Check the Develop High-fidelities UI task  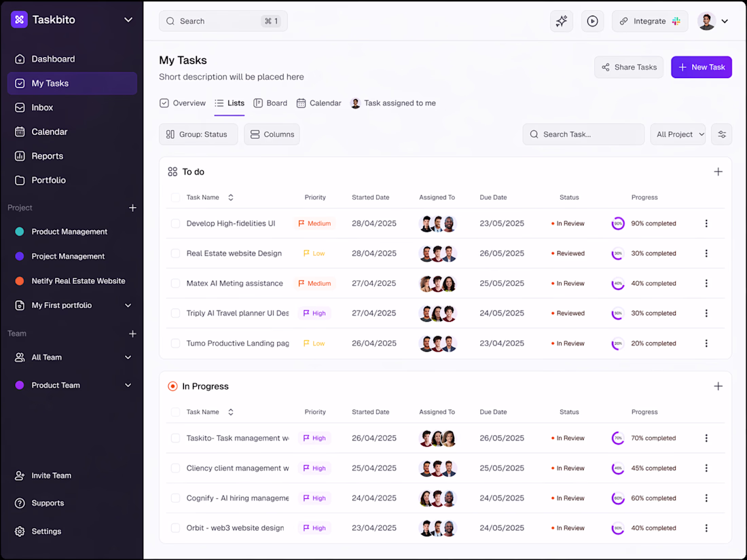(175, 223)
